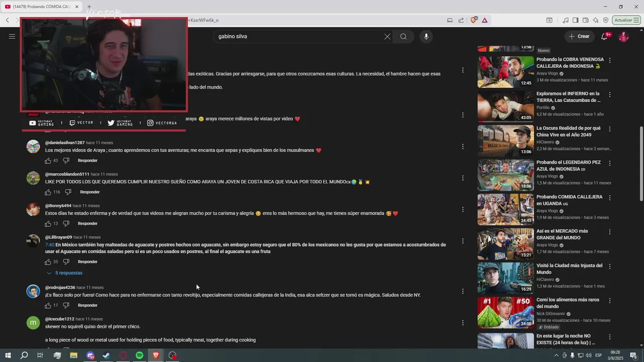Open the account avatar menu

pos(623,36)
